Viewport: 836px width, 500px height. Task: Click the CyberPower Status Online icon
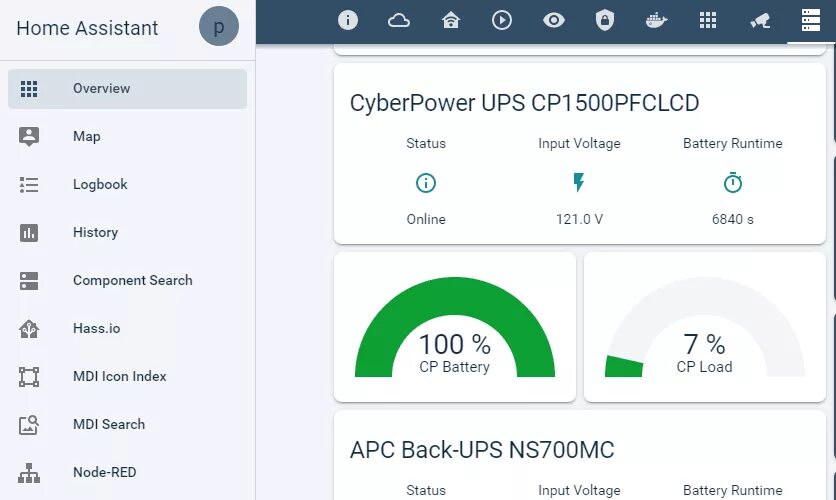426,183
